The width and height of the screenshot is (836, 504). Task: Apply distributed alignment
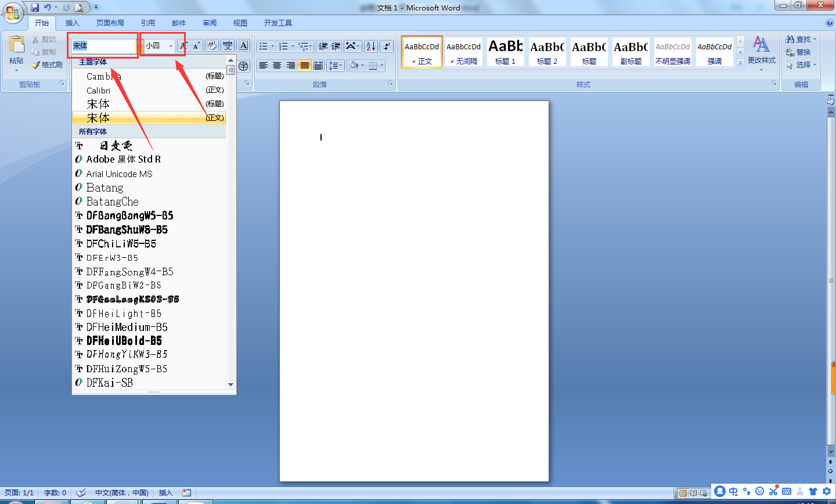click(x=318, y=66)
